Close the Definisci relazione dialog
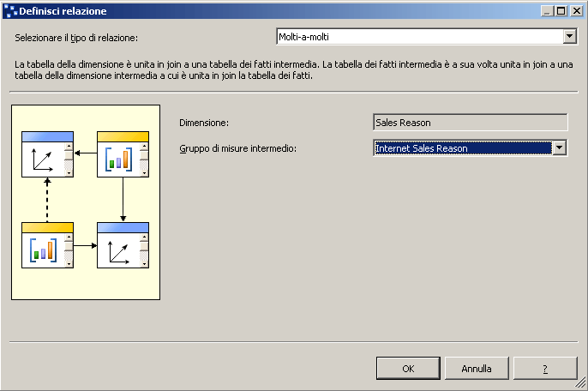Screen dimensions: 588x391 tap(576, 11)
